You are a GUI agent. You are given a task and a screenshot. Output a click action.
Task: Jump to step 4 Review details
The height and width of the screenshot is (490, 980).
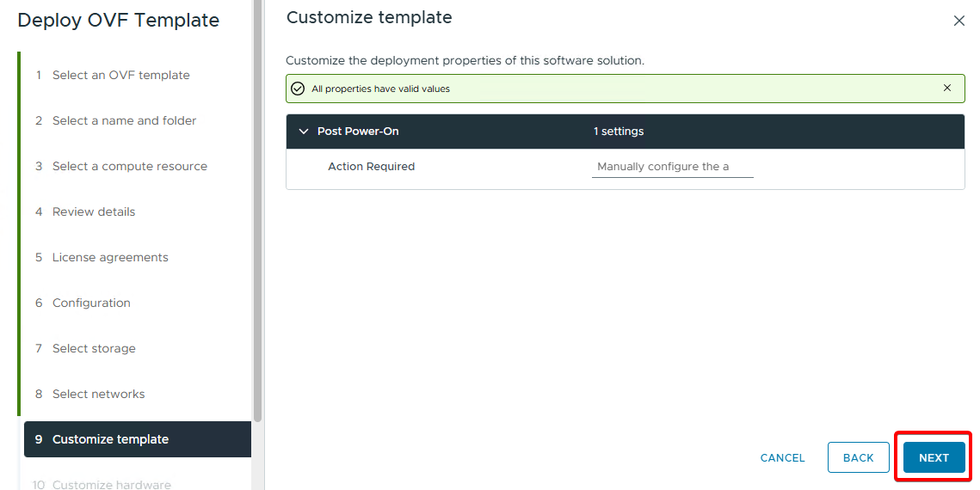click(94, 212)
